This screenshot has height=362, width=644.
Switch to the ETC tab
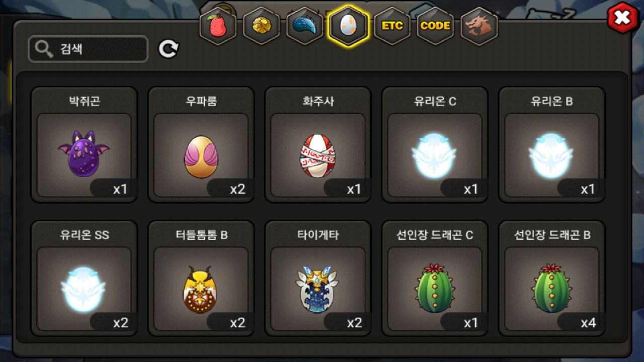click(392, 26)
